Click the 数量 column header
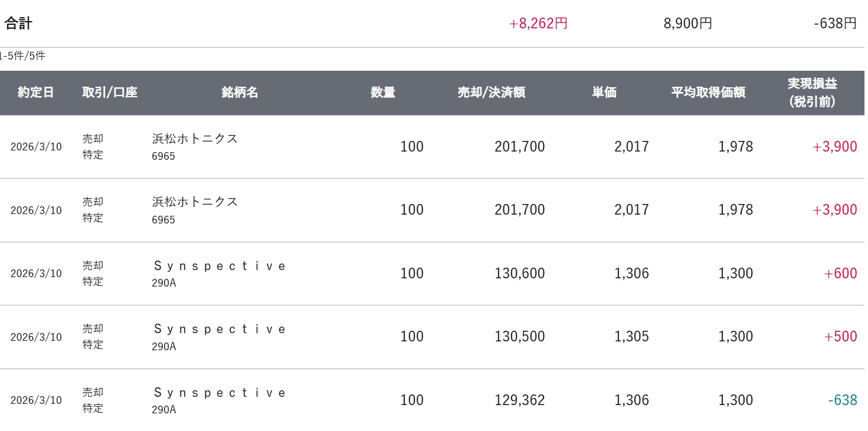Screen dimensions: 868x431 coord(383,93)
